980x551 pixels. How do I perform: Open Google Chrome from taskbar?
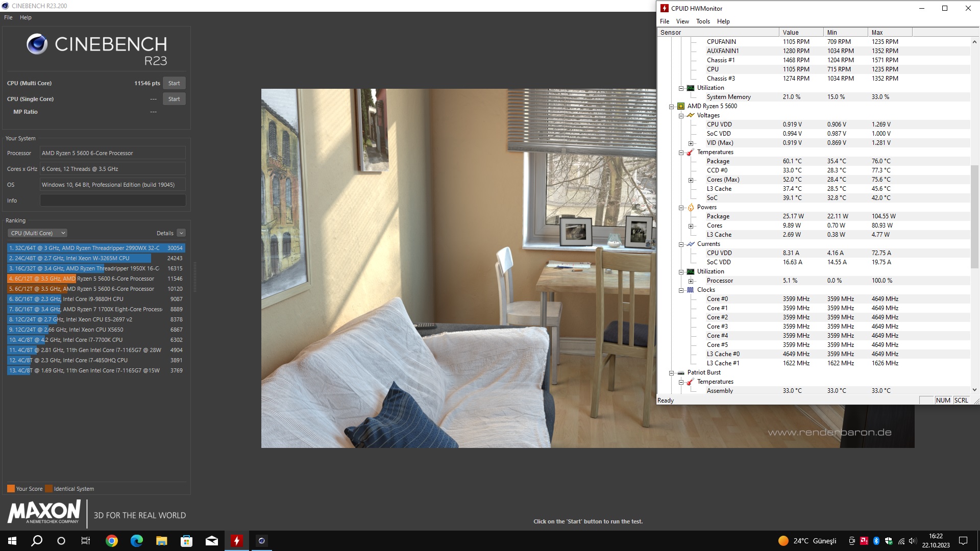[111, 541]
